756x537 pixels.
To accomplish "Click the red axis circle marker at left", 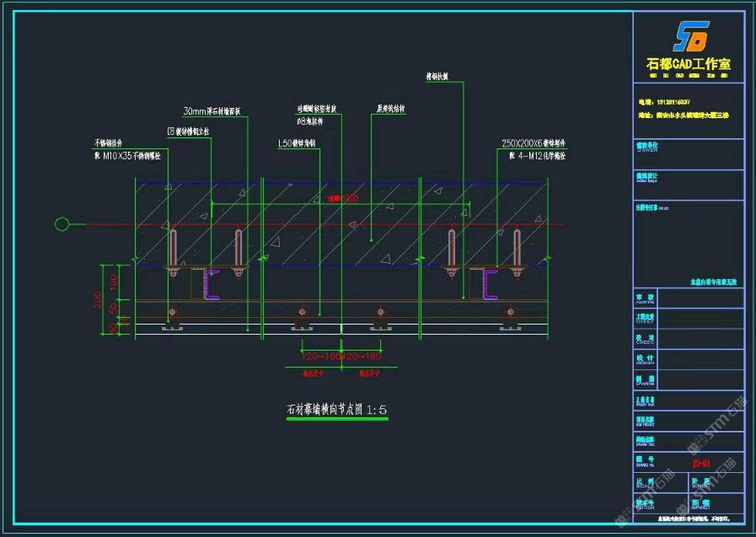I will [x=61, y=224].
